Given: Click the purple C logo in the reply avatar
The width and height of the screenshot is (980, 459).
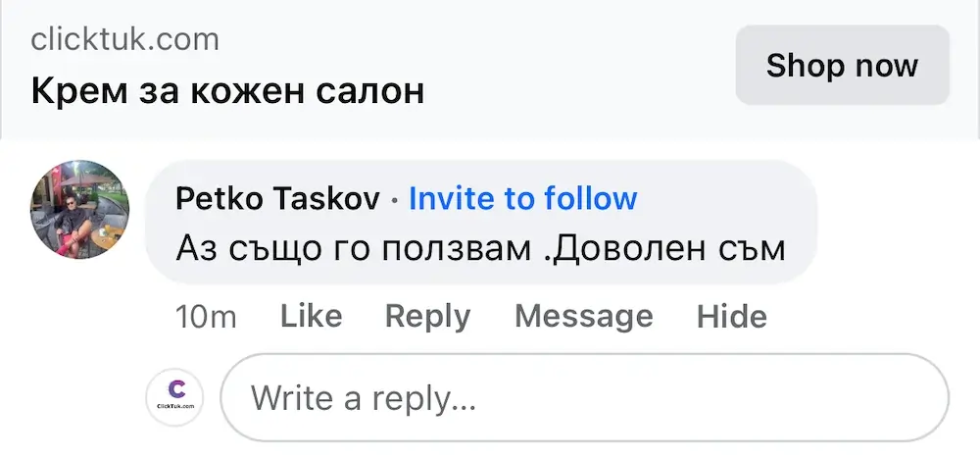Looking at the screenshot, I should [x=176, y=388].
